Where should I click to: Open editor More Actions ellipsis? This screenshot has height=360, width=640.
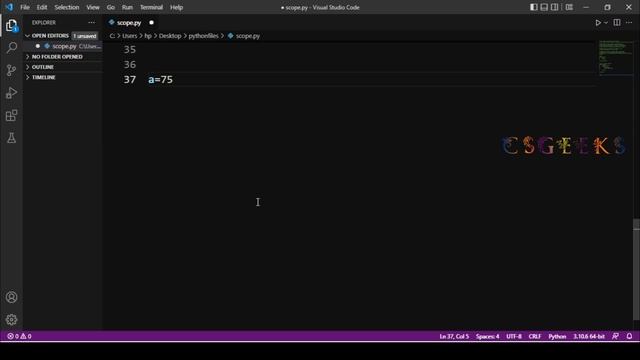pyautogui.click(x=629, y=22)
